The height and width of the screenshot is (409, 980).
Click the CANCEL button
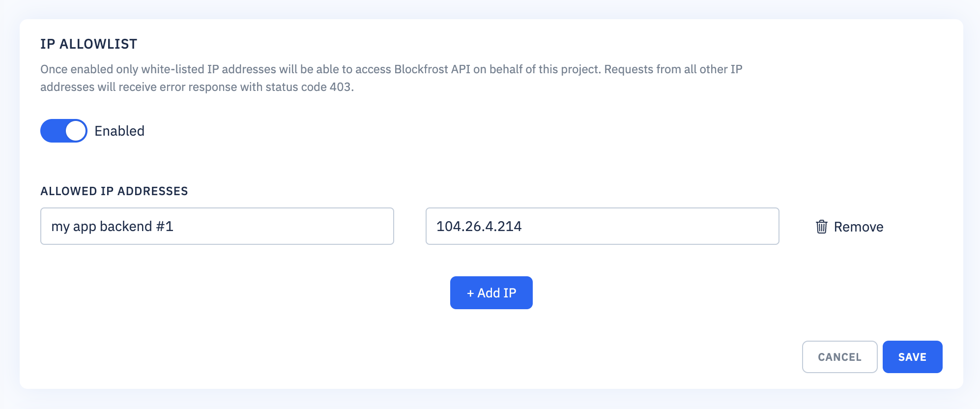click(x=839, y=357)
